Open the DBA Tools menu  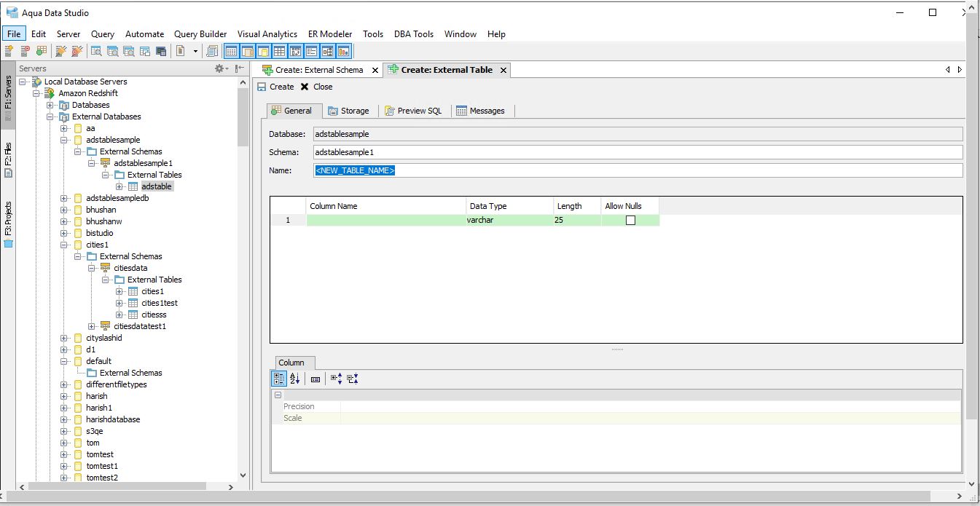(414, 33)
